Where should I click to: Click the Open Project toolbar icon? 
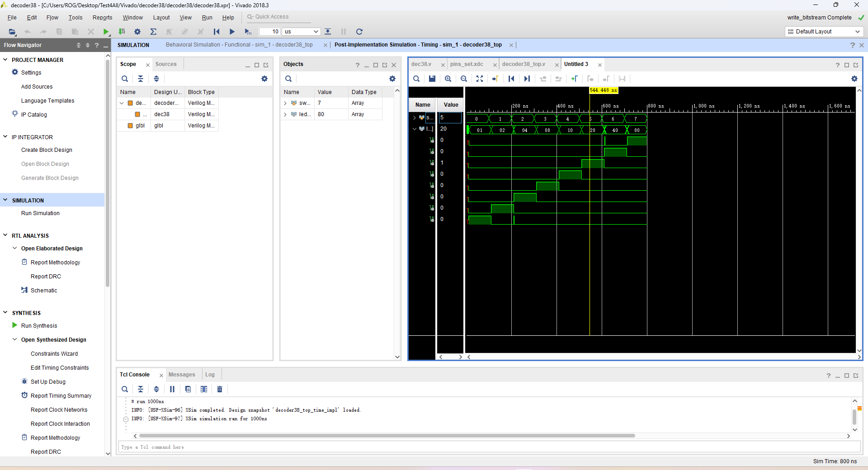click(12, 32)
